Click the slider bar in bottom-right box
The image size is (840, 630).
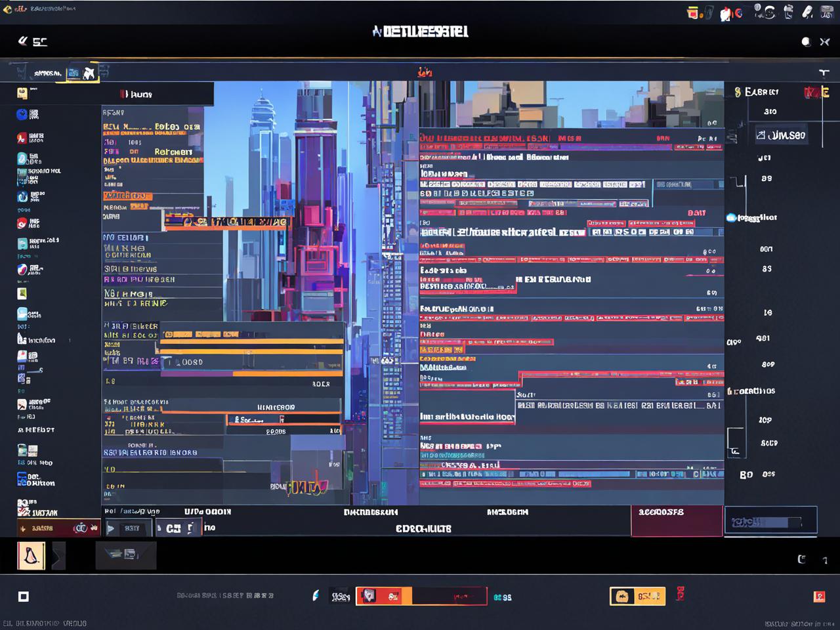[x=766, y=522]
